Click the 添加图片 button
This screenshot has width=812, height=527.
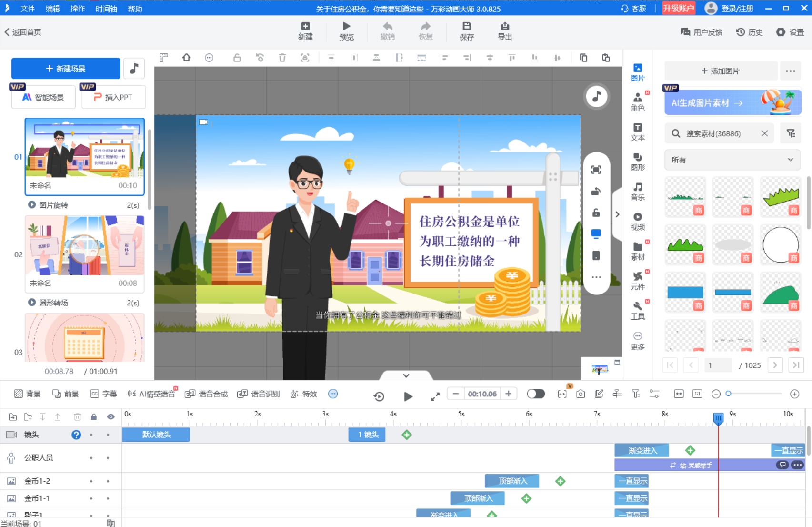point(720,71)
